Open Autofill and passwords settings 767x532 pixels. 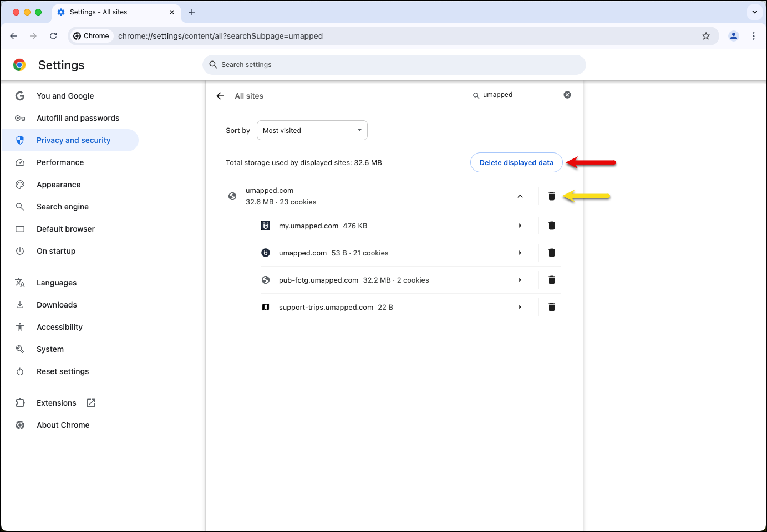pos(70,118)
